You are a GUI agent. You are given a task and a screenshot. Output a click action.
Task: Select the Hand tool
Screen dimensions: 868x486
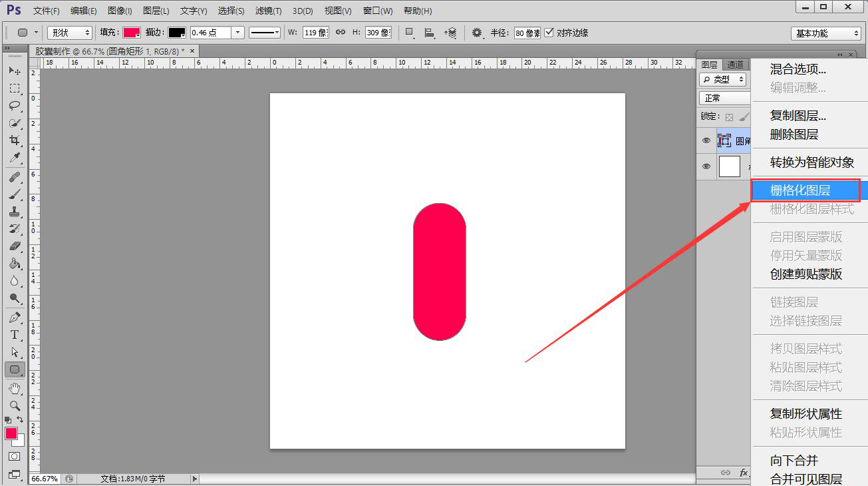click(x=14, y=388)
